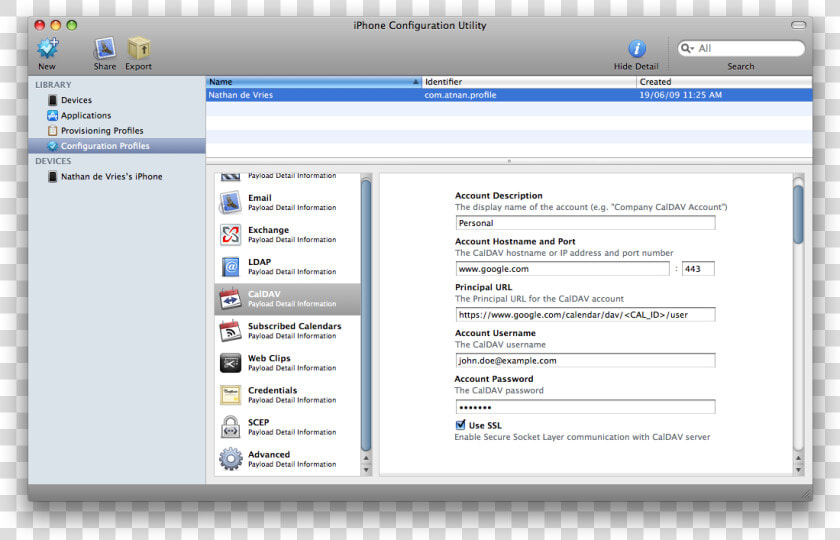Click the 19/06/09 11:25 AM created date
840x540 pixels.
click(680, 95)
